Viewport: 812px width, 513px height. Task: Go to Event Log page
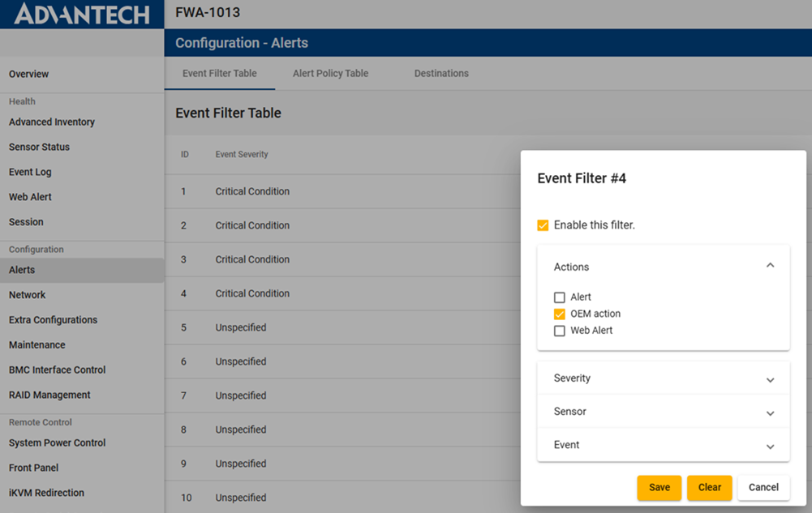click(30, 172)
